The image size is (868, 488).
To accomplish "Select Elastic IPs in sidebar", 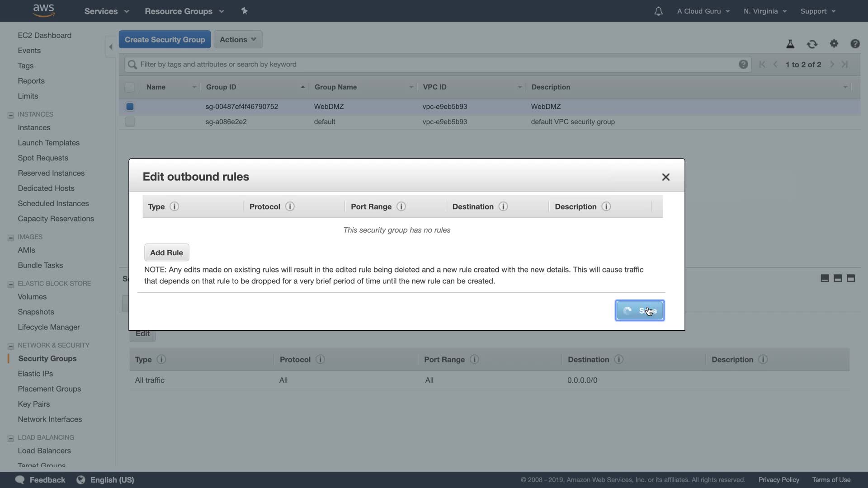I will pyautogui.click(x=35, y=374).
